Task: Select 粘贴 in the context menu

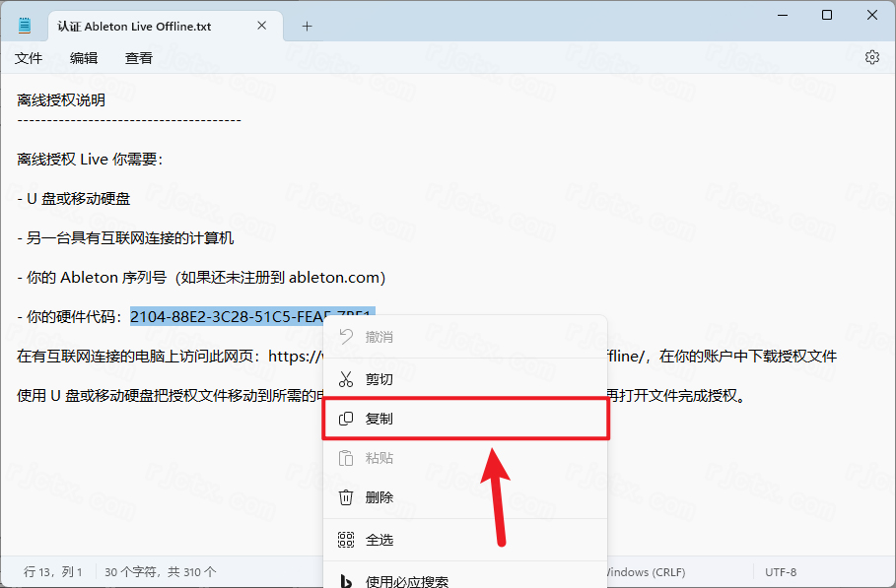Action: pyautogui.click(x=379, y=458)
